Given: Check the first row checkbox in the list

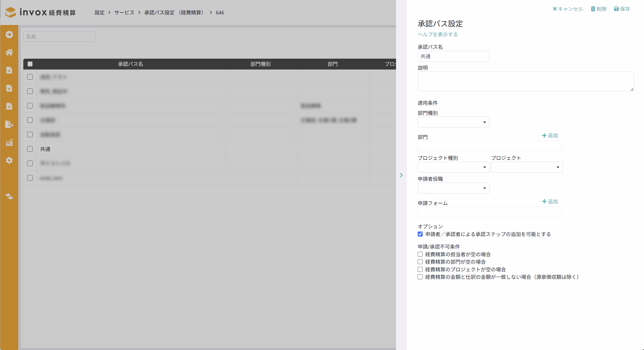Looking at the screenshot, I should coord(30,77).
